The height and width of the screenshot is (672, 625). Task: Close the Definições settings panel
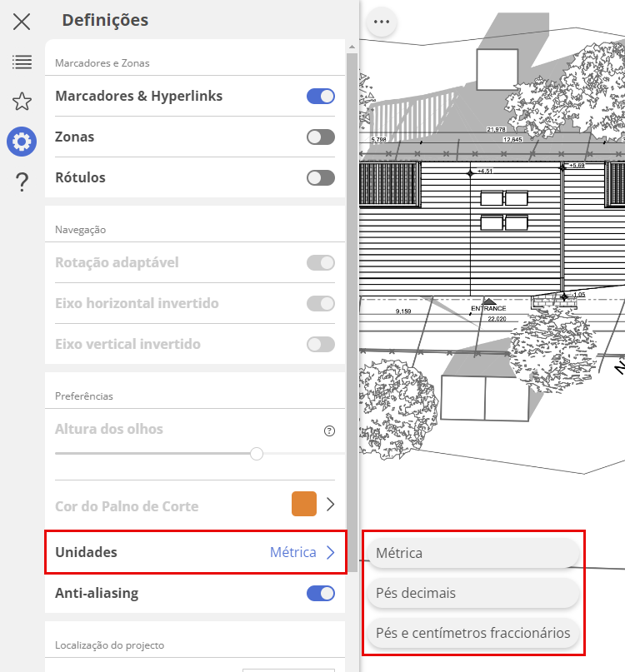pos(22,22)
